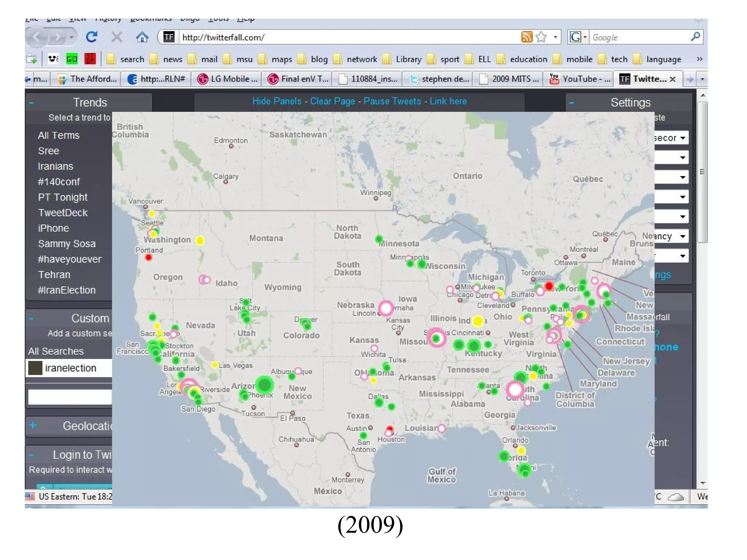The height and width of the screenshot is (560, 747).
Task: Click the iranelection color swatch
Action: coord(35,368)
